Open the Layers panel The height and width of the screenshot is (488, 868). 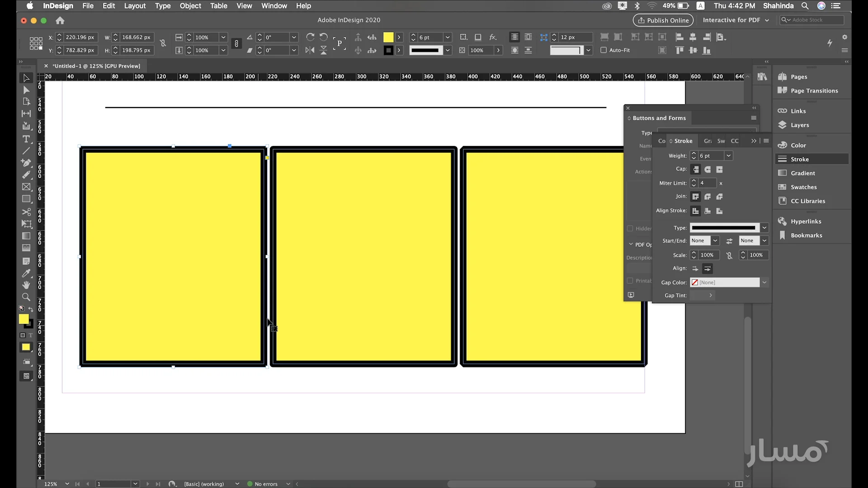pyautogui.click(x=799, y=125)
